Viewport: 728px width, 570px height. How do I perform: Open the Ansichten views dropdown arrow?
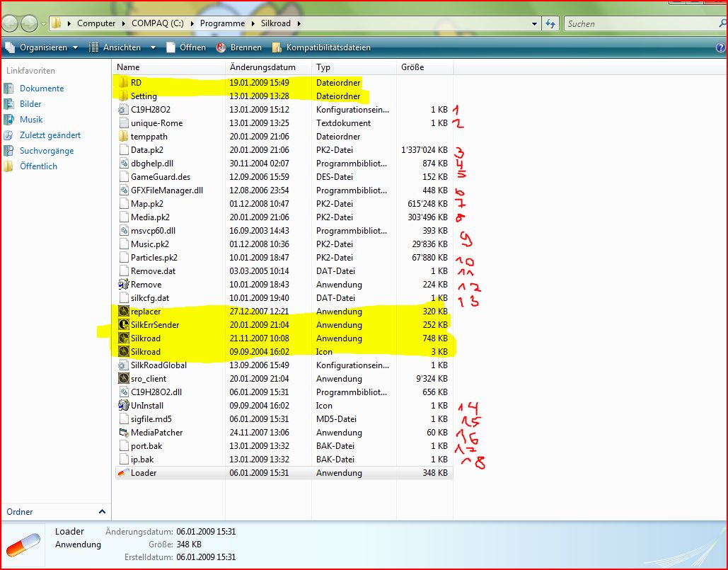coord(153,47)
